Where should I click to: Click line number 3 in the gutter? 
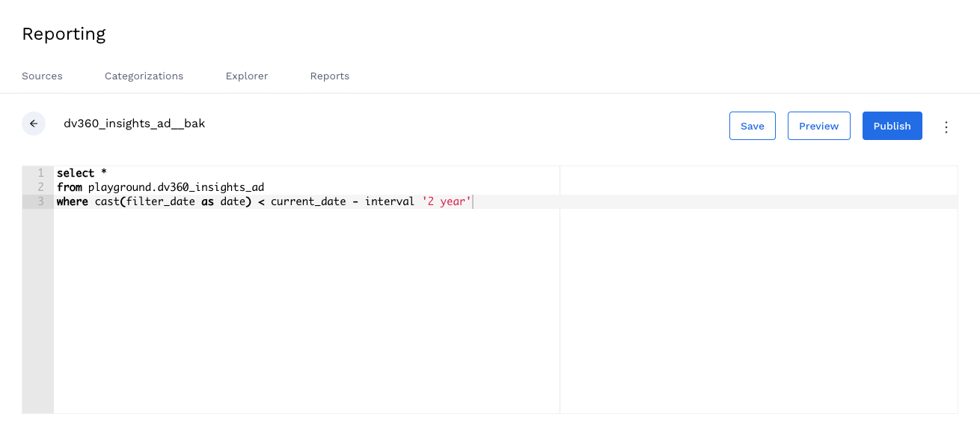(x=41, y=201)
